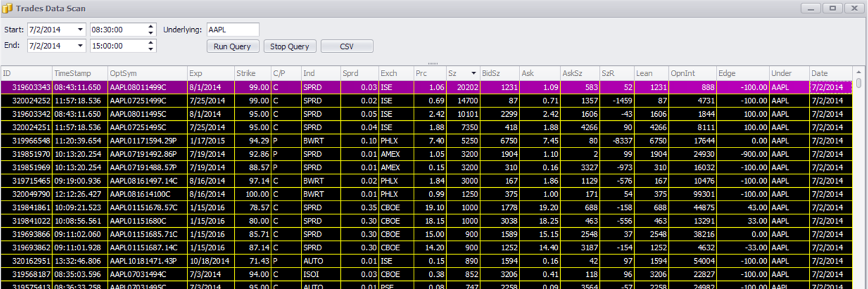This screenshot has width=868, height=289.
Task: Sort by the SzR column header
Action: (617, 73)
